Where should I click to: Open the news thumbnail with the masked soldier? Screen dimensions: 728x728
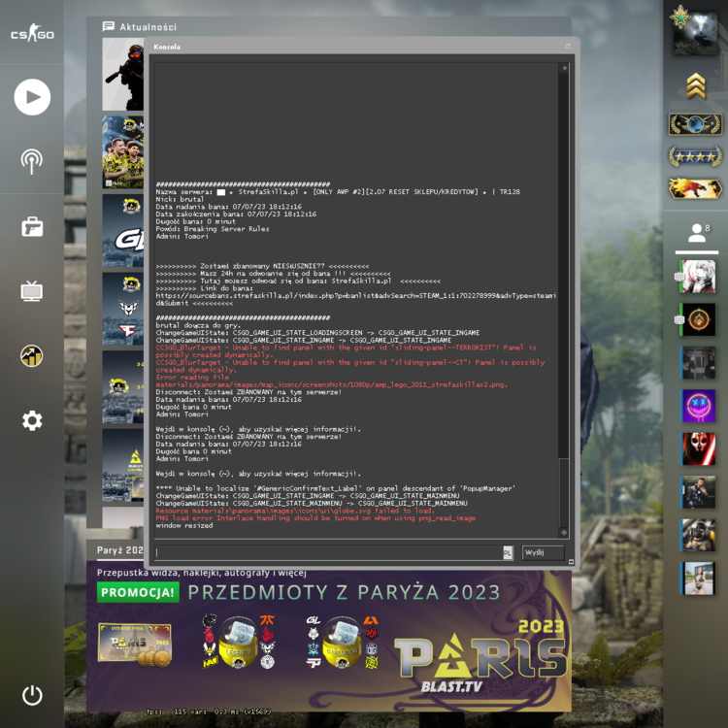(123, 74)
